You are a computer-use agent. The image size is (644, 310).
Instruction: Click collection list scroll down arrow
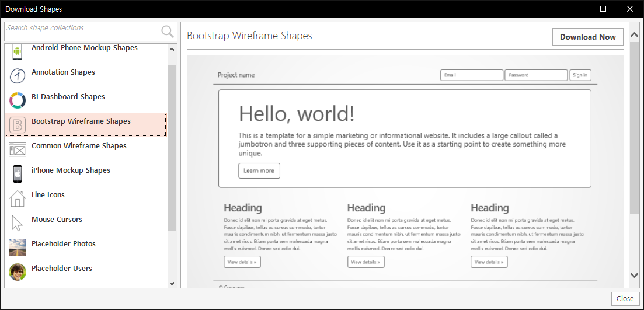pyautogui.click(x=172, y=283)
